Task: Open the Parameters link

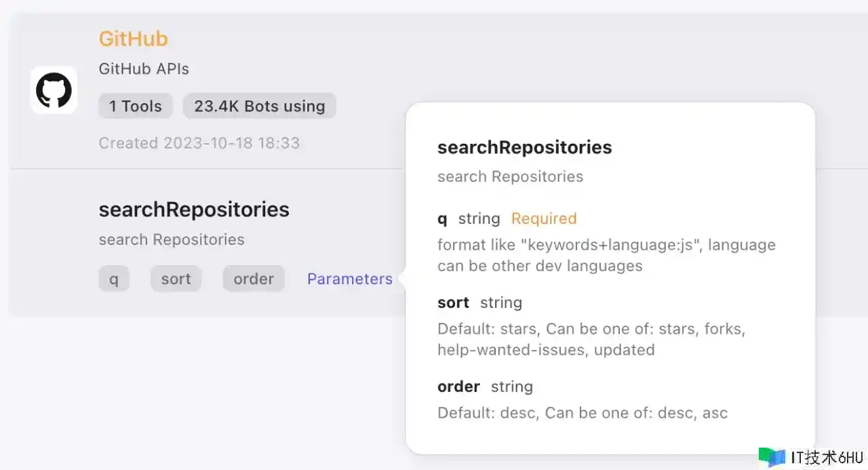Action: 349,279
